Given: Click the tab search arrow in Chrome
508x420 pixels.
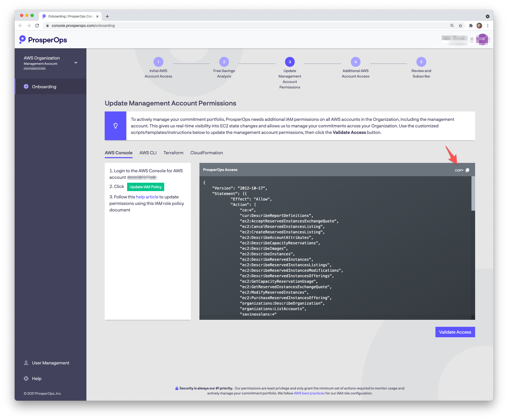Looking at the screenshot, I should 487,16.
